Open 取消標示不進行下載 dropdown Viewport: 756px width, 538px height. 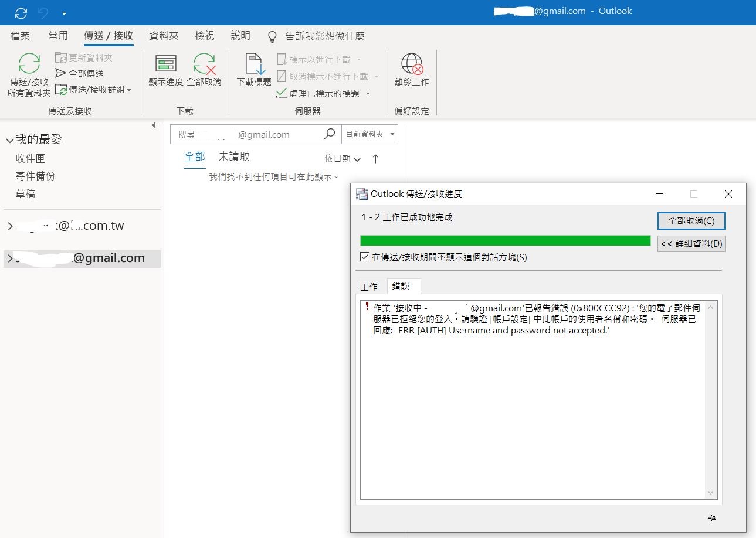click(328, 76)
